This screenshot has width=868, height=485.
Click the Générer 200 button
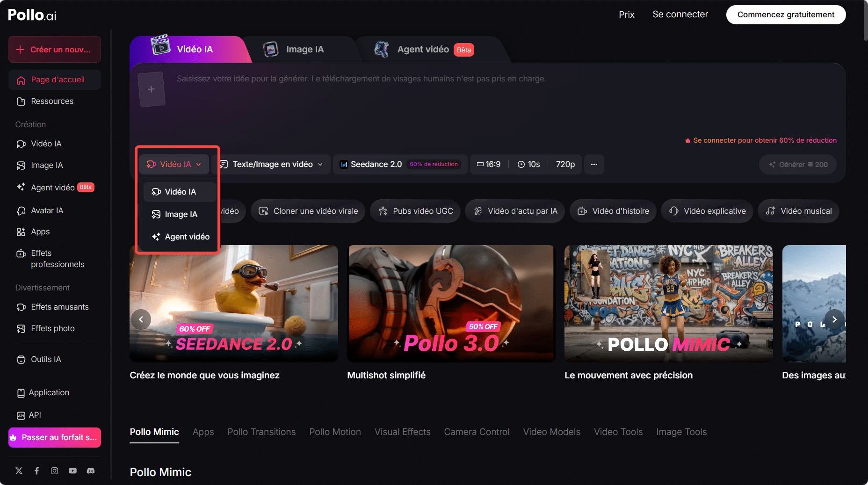[x=798, y=164]
